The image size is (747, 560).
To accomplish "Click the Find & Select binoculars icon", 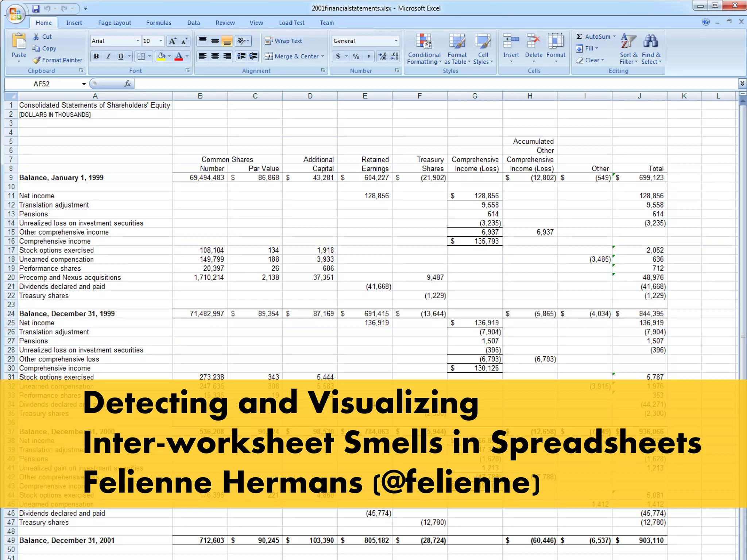I will [x=651, y=41].
